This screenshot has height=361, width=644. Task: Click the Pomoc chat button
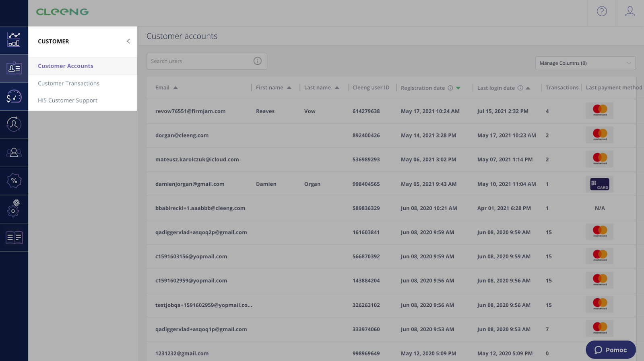611,350
